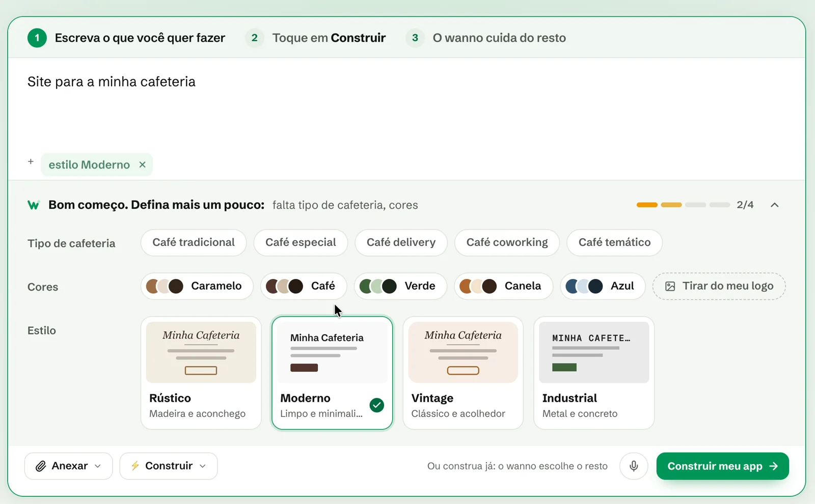Click the lightning bolt icon on Construir
815x504 pixels.
[x=135, y=466]
